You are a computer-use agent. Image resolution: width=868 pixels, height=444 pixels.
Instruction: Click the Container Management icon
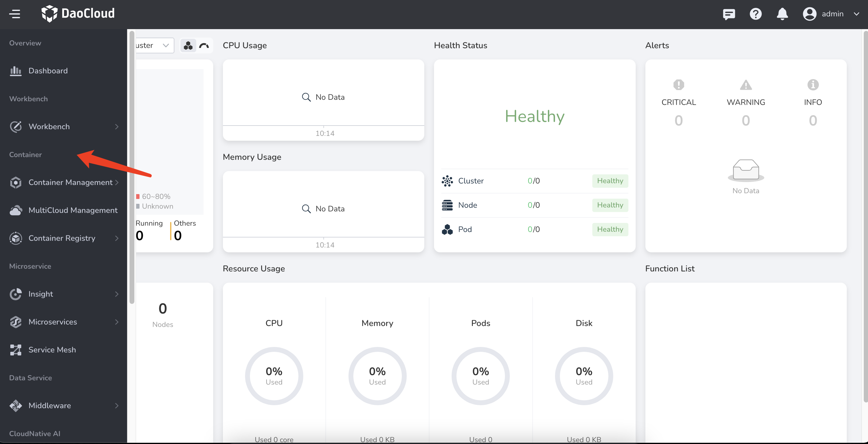point(15,182)
